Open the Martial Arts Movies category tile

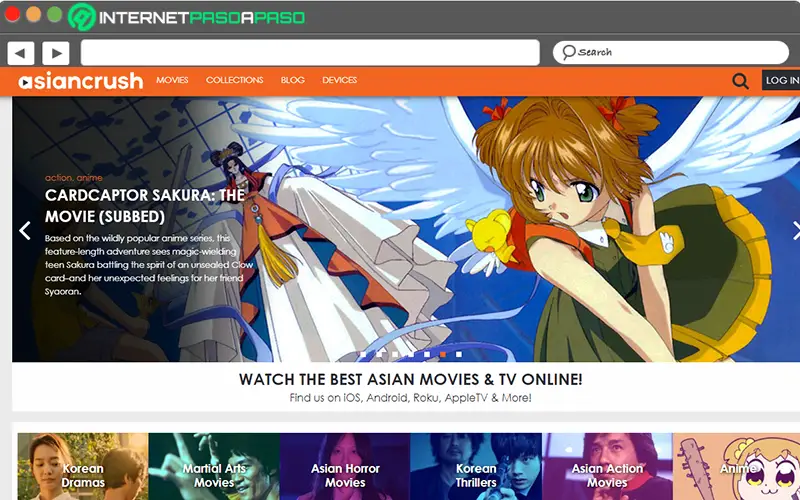(214, 466)
